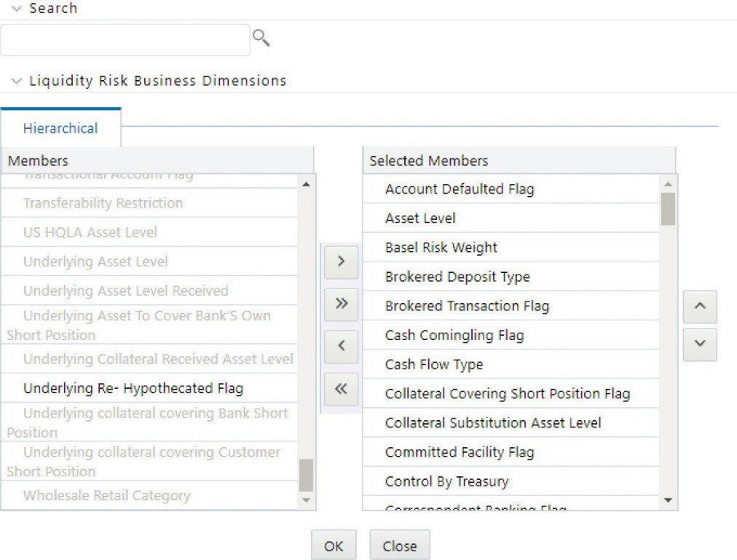737x560 pixels.
Task: Select Committed Facility Flag row
Action: pos(511,451)
